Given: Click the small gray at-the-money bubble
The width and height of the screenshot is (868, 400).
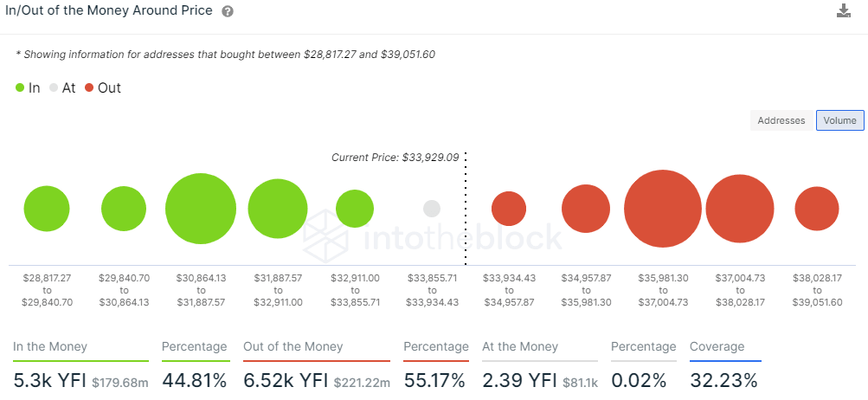Looking at the screenshot, I should [432, 209].
